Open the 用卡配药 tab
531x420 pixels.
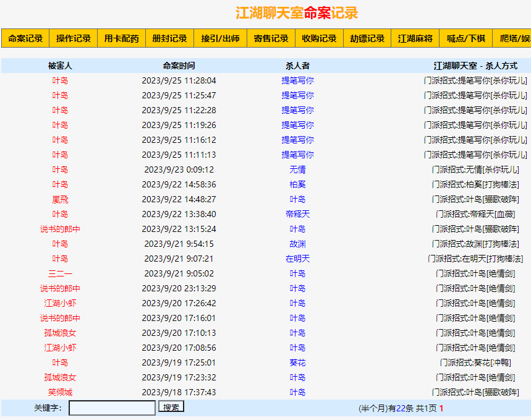(122, 38)
